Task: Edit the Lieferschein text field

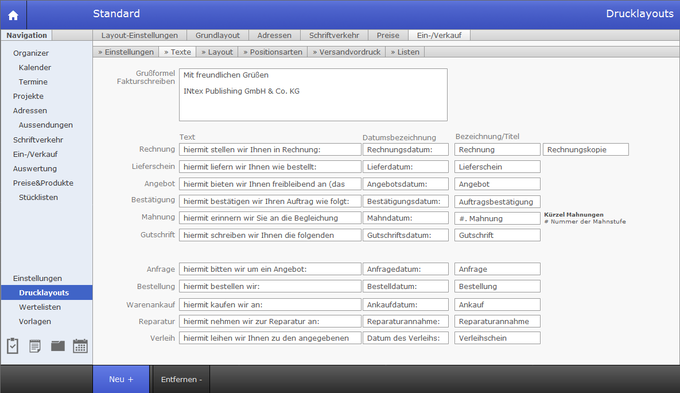Action: [x=270, y=167]
